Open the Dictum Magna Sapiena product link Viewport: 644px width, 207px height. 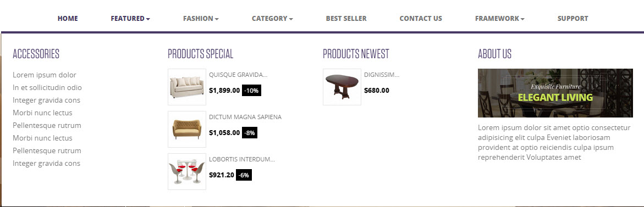tap(245, 117)
